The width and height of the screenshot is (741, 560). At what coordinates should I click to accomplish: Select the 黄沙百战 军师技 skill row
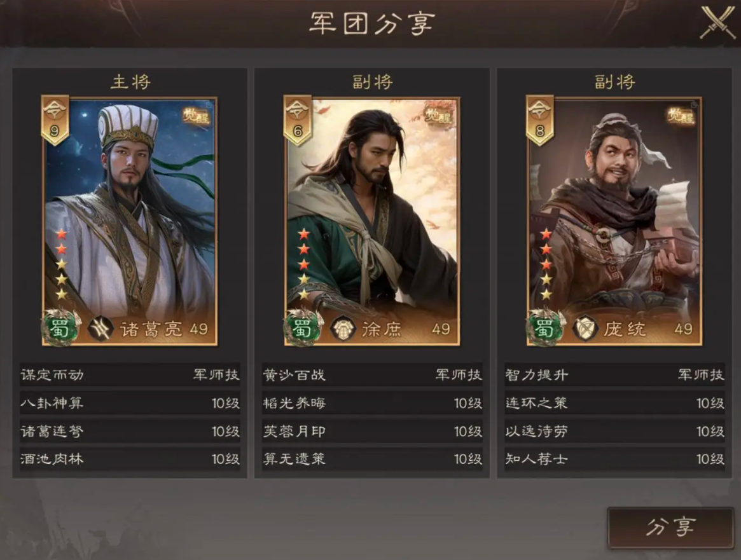(372, 375)
